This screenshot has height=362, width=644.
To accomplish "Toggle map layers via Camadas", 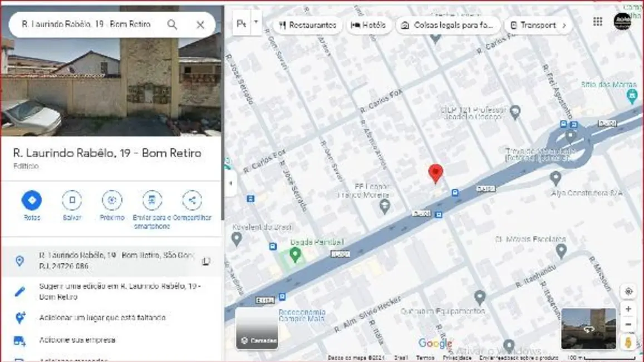I will (x=257, y=329).
